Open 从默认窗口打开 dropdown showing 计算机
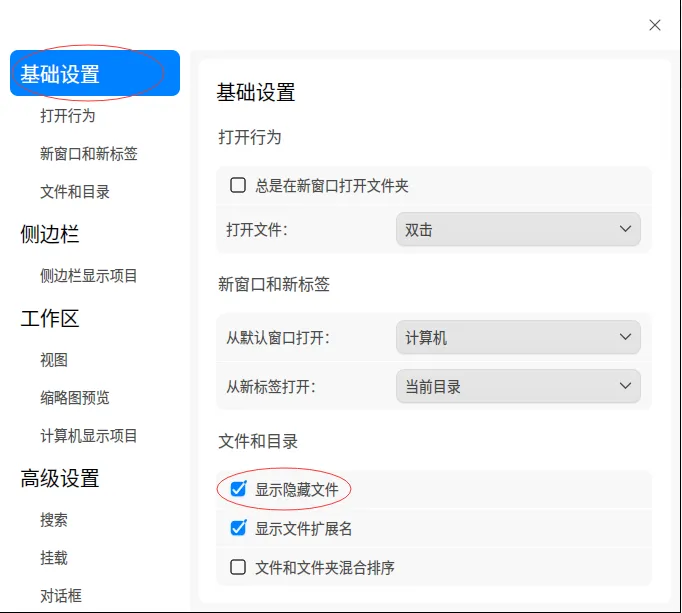Image resolution: width=682 pixels, height=613 pixels. coord(518,338)
